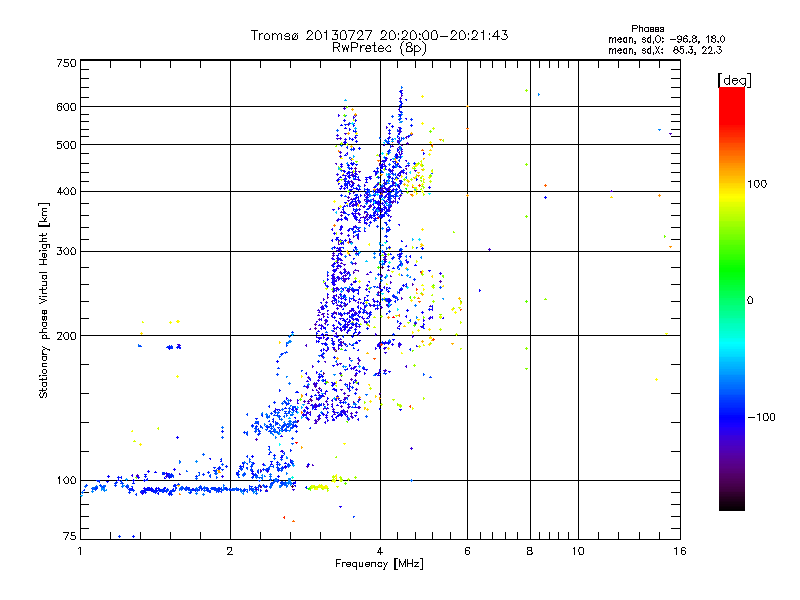Click the x-axis label '10'
Image resolution: width=800 pixels, height=600 pixels.
coord(578,551)
